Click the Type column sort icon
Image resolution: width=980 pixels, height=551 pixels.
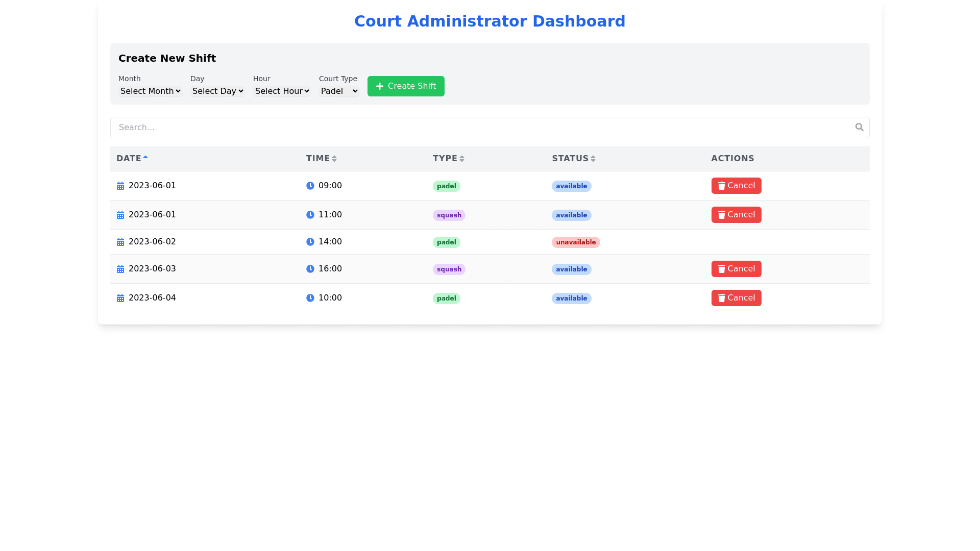pos(462,159)
